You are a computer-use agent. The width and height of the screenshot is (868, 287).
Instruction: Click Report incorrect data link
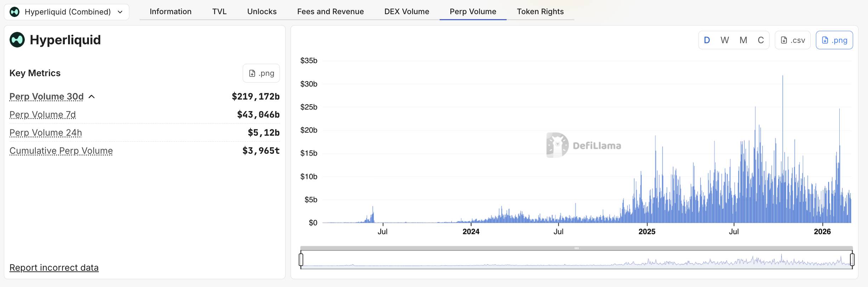tap(54, 268)
